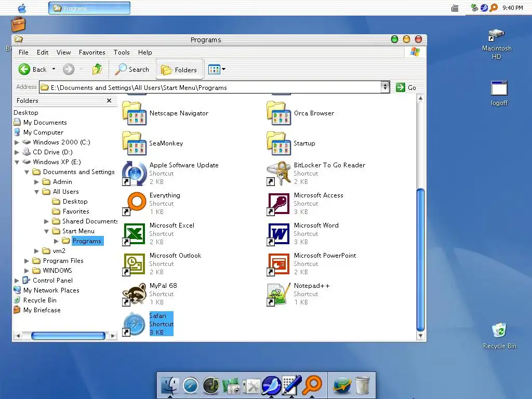This screenshot has width=532, height=399.
Task: Collapse the Documents and Settings node
Action: 27,172
